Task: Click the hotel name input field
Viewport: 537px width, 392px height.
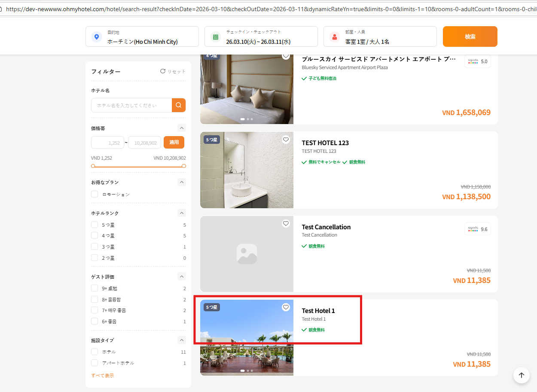Action: pyautogui.click(x=131, y=105)
